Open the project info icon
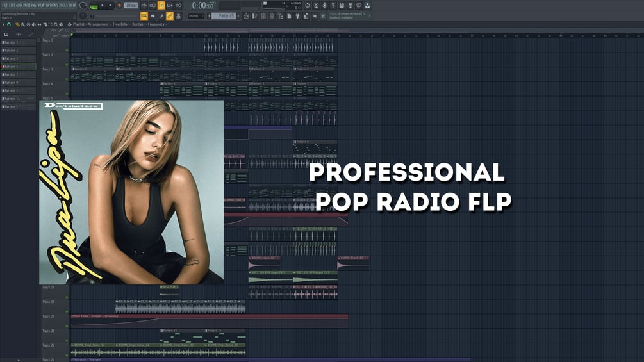 [289, 16]
